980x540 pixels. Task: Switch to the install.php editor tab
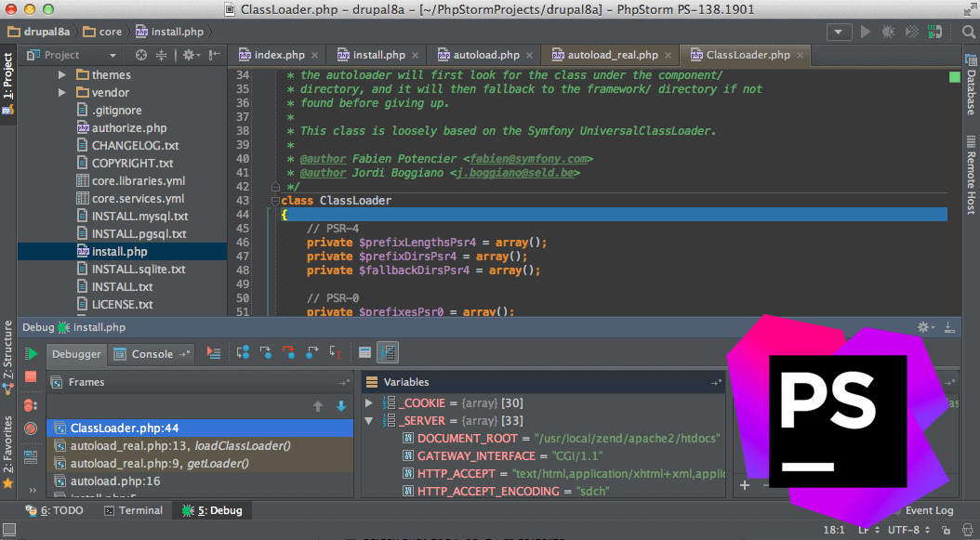coord(377,55)
